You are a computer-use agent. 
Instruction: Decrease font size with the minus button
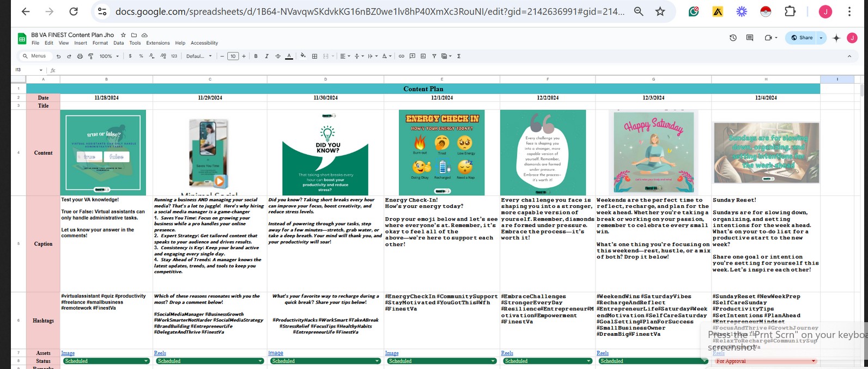click(x=222, y=56)
